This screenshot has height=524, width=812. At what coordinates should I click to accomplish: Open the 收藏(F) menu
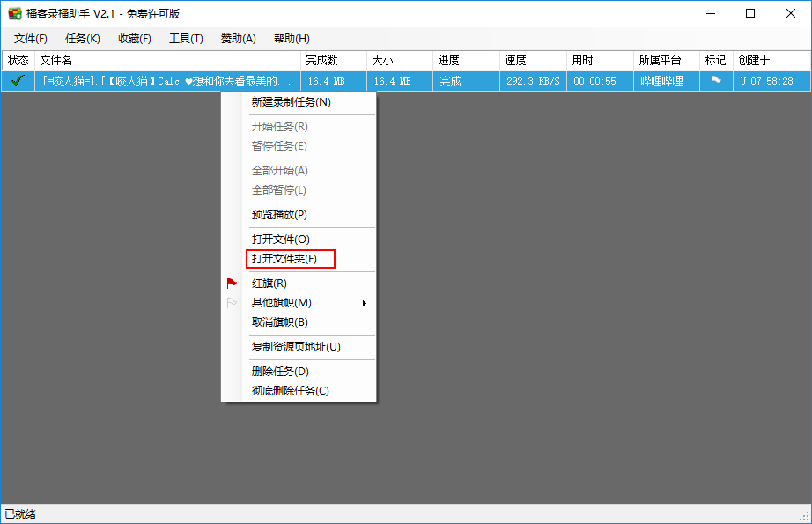(135, 39)
